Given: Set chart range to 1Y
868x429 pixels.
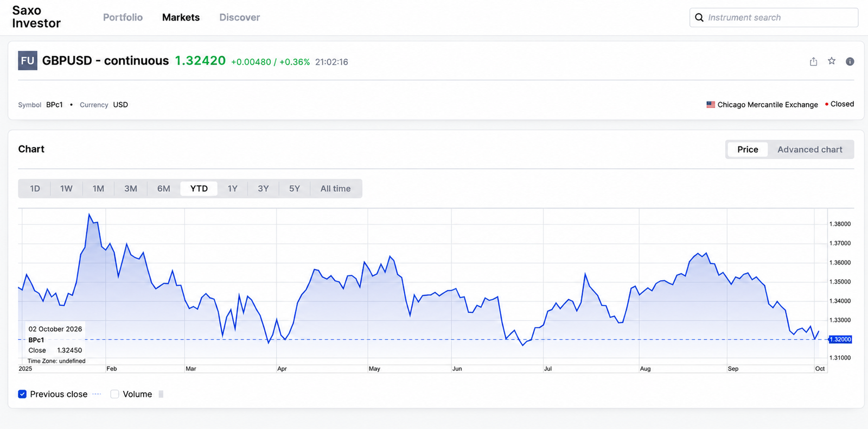Looking at the screenshot, I should tap(233, 188).
